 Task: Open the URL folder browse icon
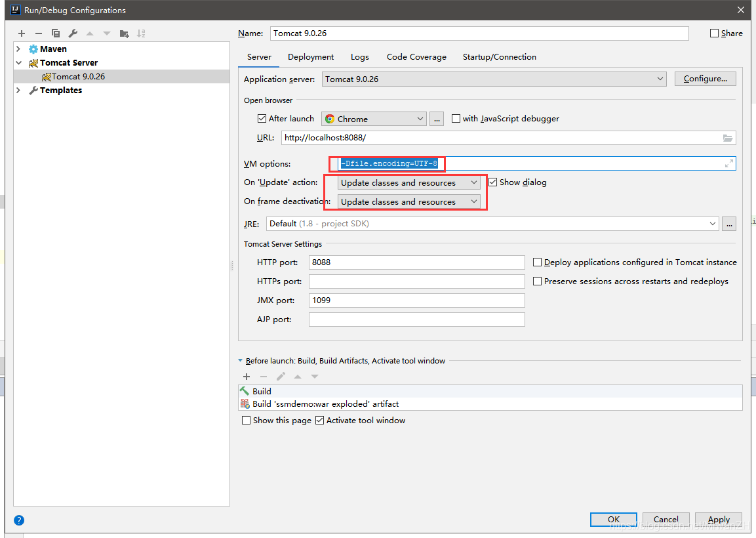(x=728, y=138)
